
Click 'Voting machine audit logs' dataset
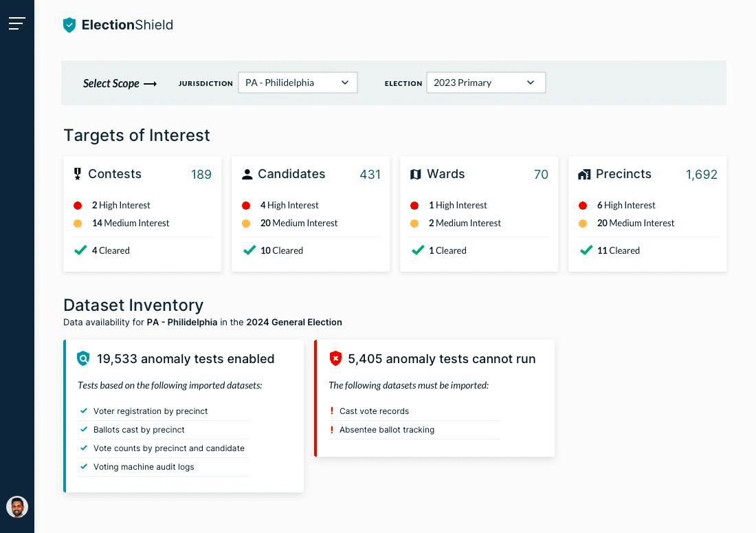144,466
